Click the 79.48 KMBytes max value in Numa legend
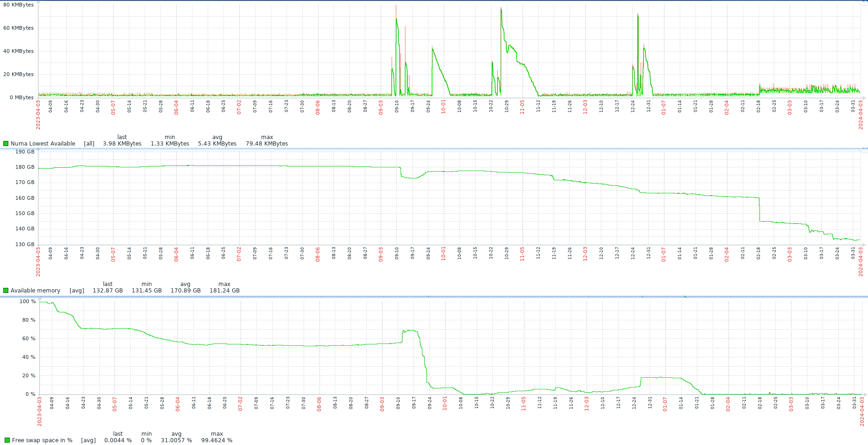The width and height of the screenshot is (868, 445). pos(267,144)
